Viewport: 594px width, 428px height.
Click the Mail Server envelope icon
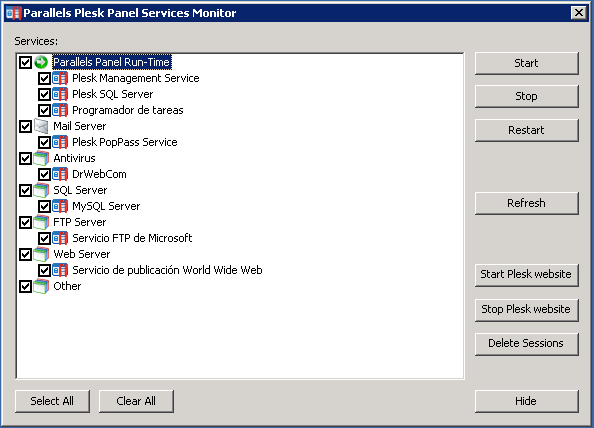41,126
